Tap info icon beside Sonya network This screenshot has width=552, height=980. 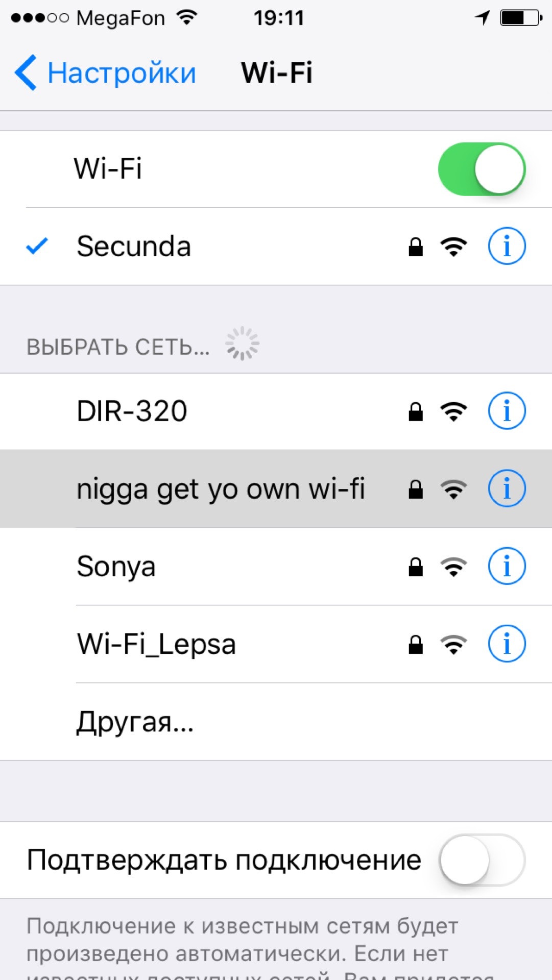[507, 566]
